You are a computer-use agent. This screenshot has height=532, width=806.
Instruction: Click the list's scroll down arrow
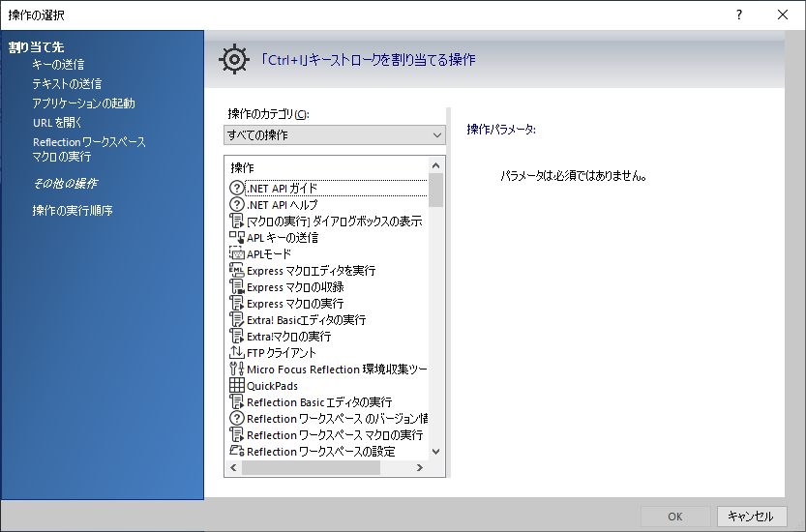(435, 452)
